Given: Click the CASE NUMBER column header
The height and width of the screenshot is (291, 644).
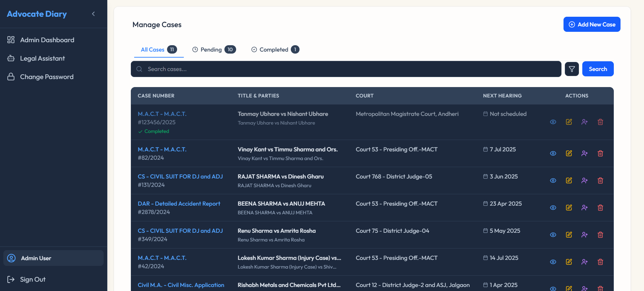Looking at the screenshot, I should pos(156,96).
